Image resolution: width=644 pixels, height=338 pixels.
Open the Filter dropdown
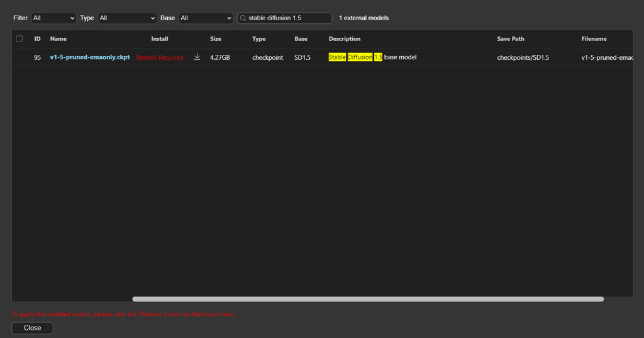tap(53, 18)
